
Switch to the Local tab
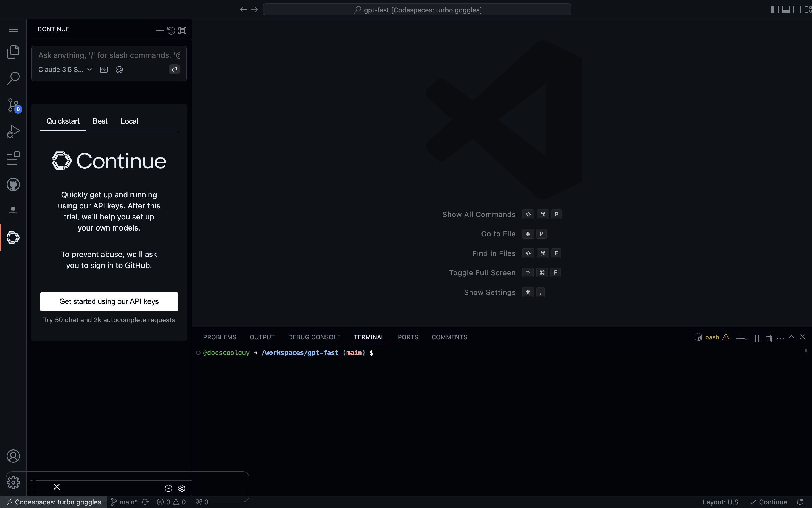130,121
